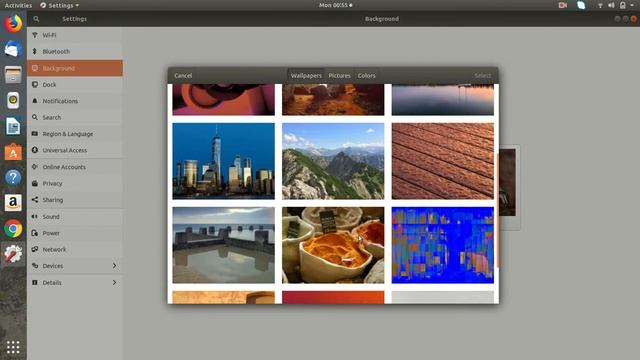Open Privacy settings
This screenshot has height=360, width=640.
pyautogui.click(x=75, y=183)
